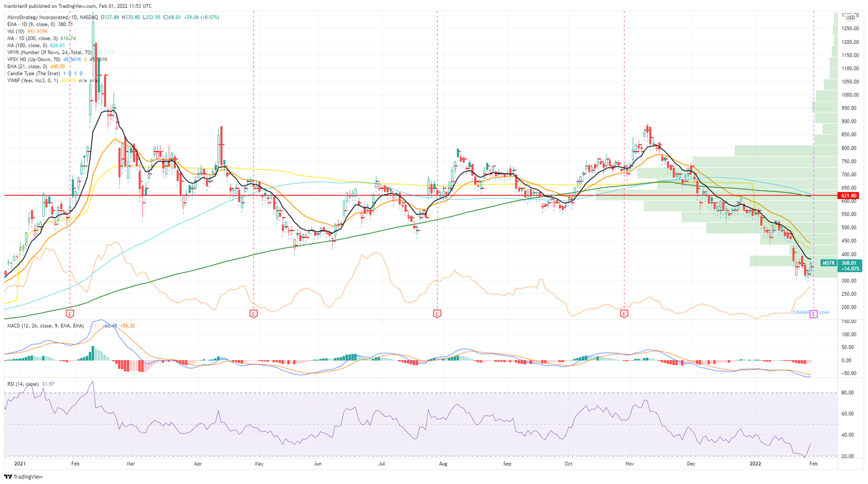Click the low value L332.95 in legend
Viewport: 868px width, 484px height.
coord(151,18)
